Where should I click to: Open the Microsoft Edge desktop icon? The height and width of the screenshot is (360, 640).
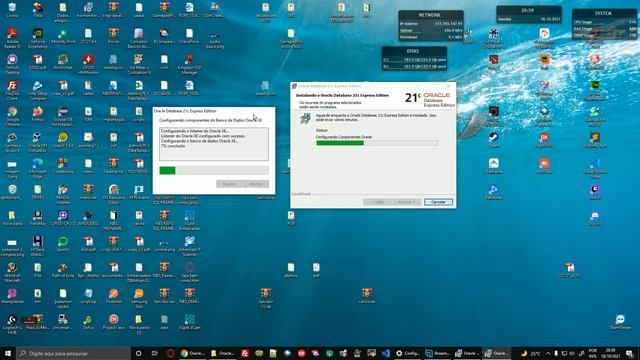coord(38,168)
